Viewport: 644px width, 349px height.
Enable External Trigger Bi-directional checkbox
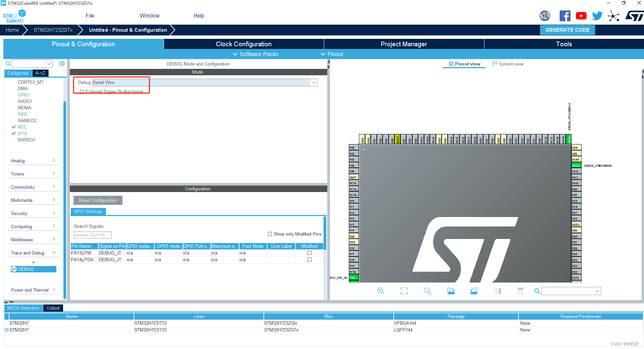82,92
